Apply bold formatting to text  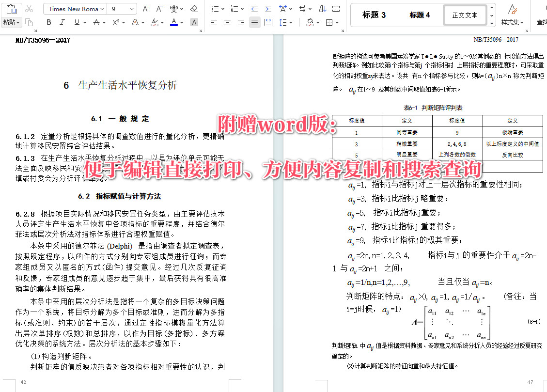[48, 22]
